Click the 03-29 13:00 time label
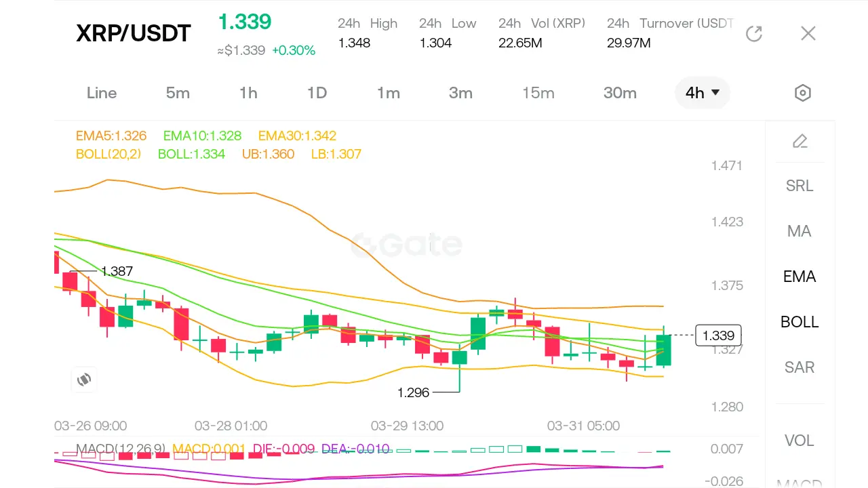The height and width of the screenshot is (488, 868). click(407, 426)
